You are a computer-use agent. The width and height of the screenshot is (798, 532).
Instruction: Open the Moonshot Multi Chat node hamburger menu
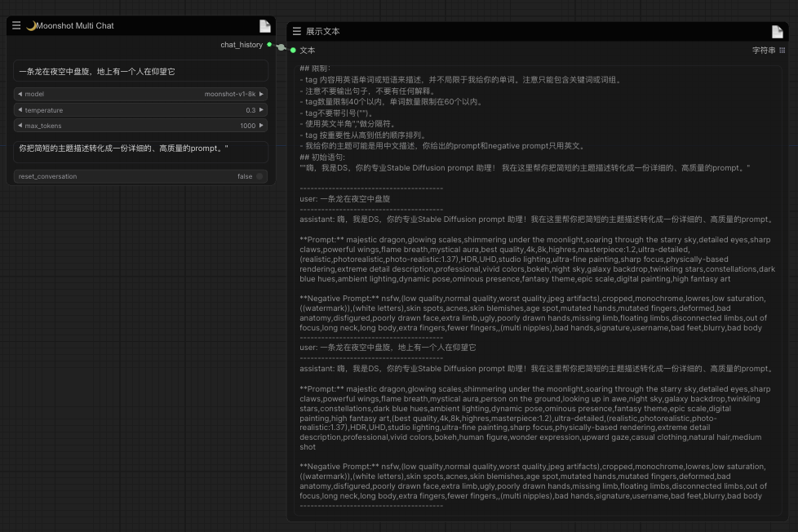[x=16, y=25]
